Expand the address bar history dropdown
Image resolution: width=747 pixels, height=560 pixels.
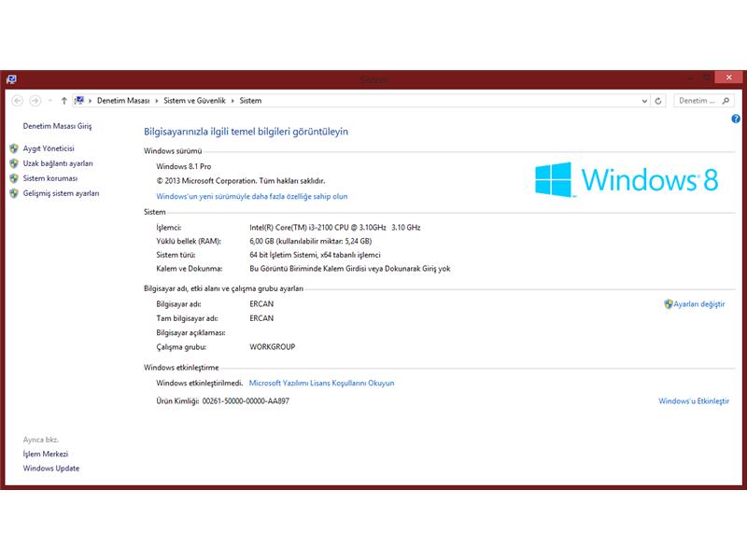(644, 101)
